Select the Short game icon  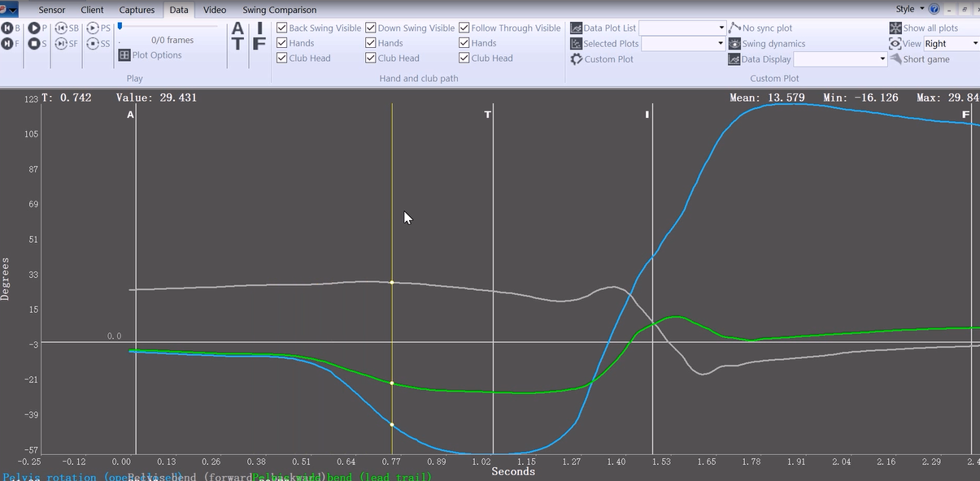tap(895, 59)
